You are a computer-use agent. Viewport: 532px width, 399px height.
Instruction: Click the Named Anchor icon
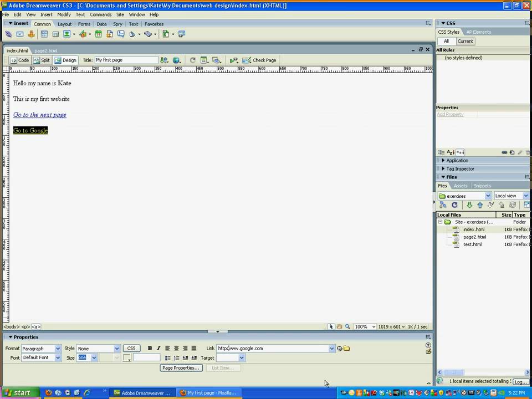point(31,34)
